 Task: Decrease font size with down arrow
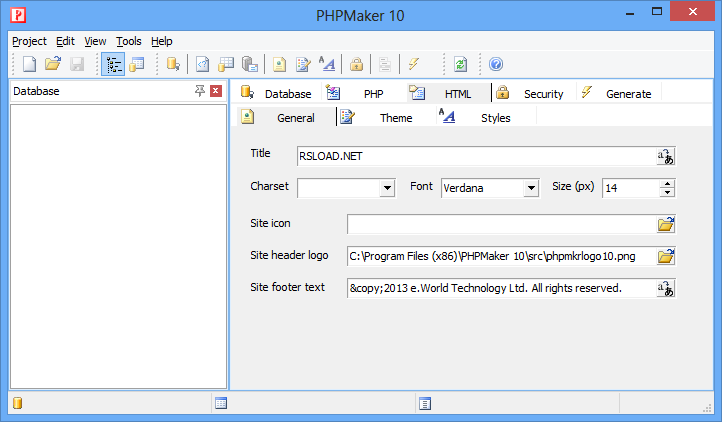tap(667, 192)
